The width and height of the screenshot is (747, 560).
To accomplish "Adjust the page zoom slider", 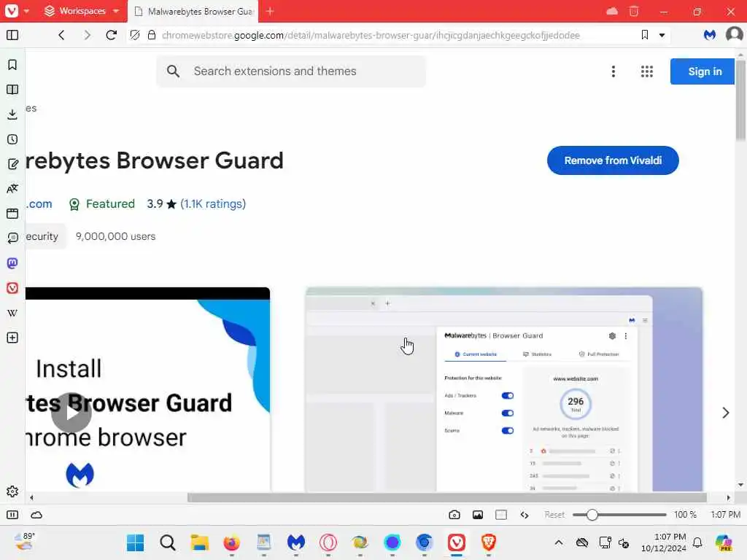I will (619, 515).
